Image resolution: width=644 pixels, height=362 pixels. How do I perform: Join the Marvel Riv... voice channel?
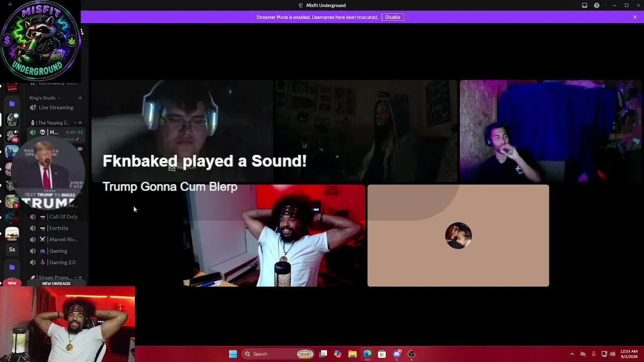[x=56, y=240]
